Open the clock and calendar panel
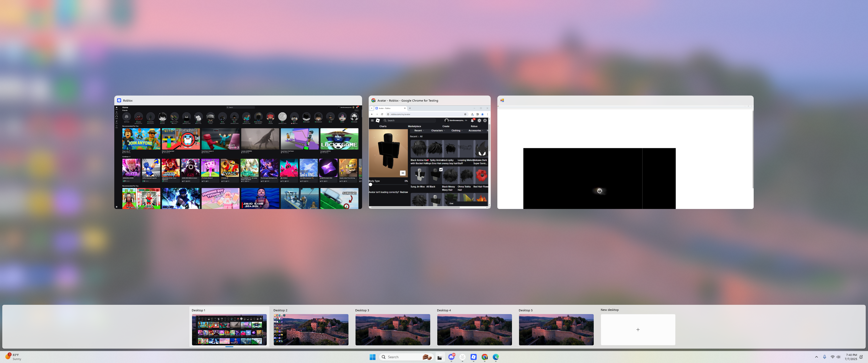This screenshot has width=868, height=363. click(851, 357)
